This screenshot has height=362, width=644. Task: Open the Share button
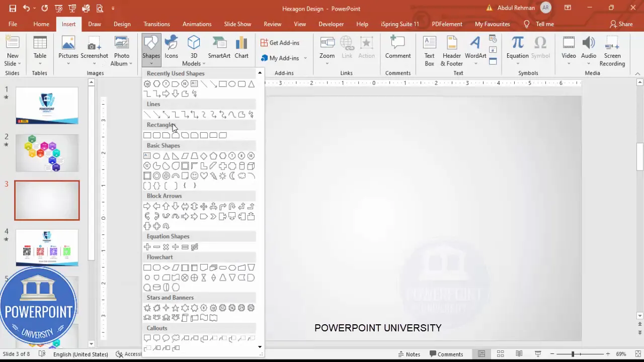tap(621, 24)
